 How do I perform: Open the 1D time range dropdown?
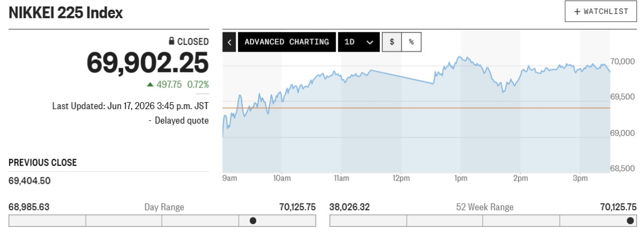coord(359,42)
